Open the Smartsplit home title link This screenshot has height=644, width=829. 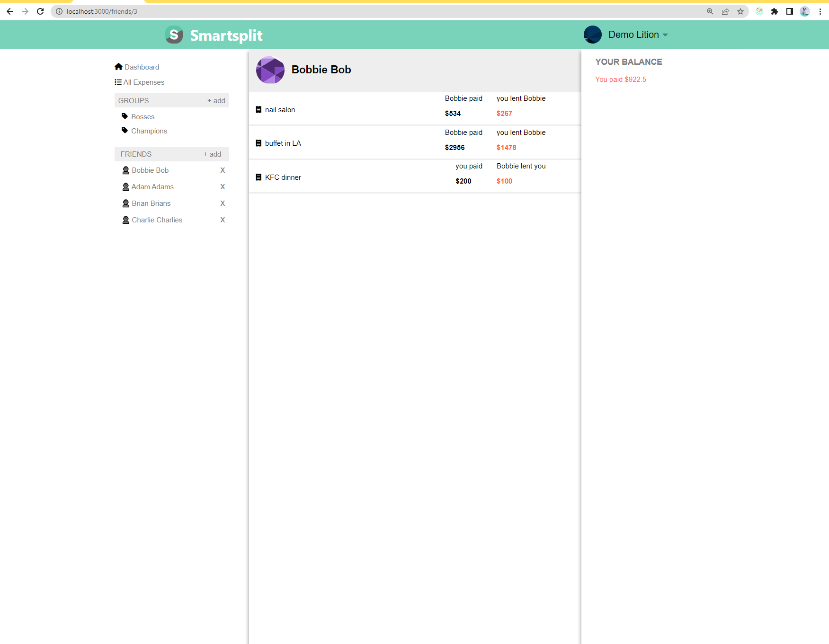(226, 35)
